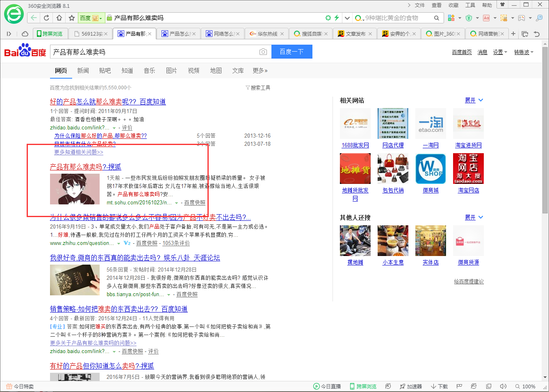Open dropdown arrow beside www.zhihu.com result URL
Screen dimensions: 549x392
point(119,243)
